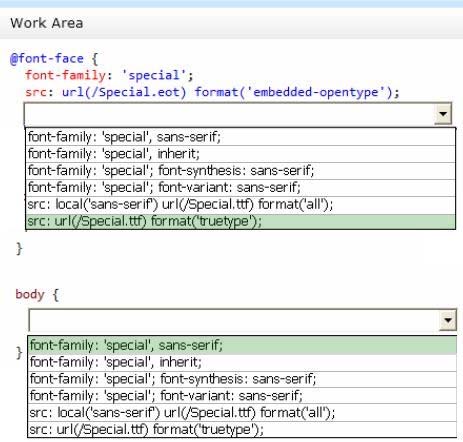Pick font-synthesis: sans-serif option in body list
This screenshot has width=463, height=442.
coord(242,379)
